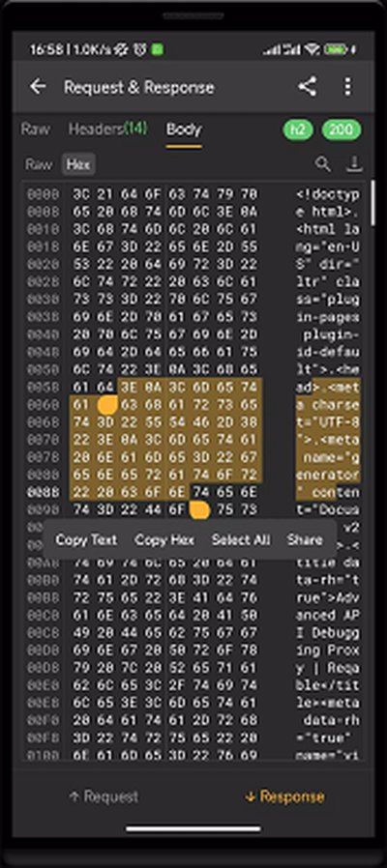Open the share icon in header
The height and width of the screenshot is (868, 387).
307,87
